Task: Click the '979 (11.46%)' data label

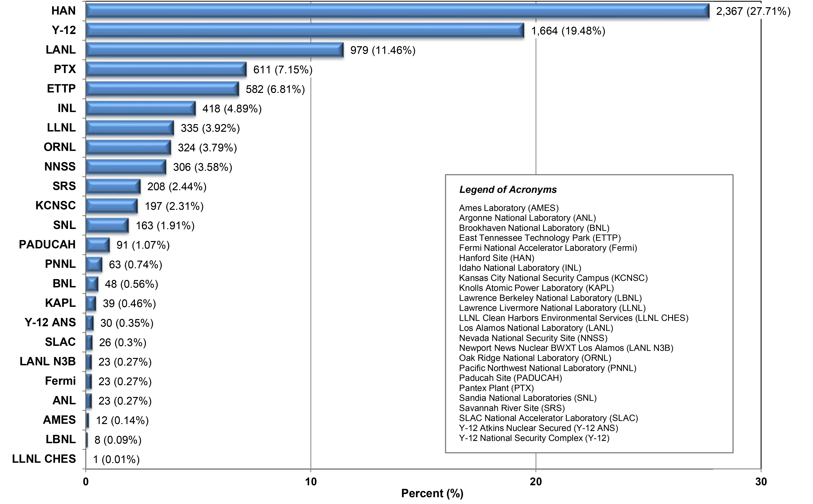Action: [x=383, y=50]
